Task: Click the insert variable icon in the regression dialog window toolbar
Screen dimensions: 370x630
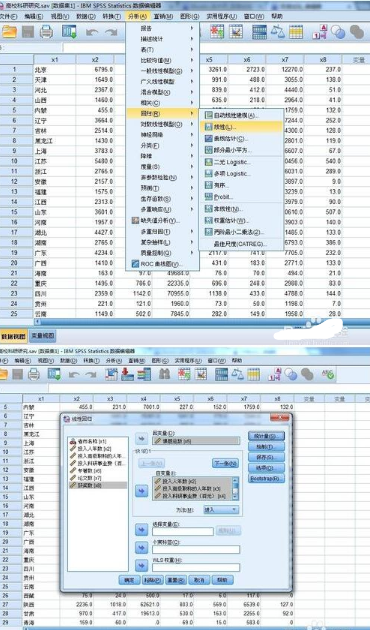Action: coord(200,374)
